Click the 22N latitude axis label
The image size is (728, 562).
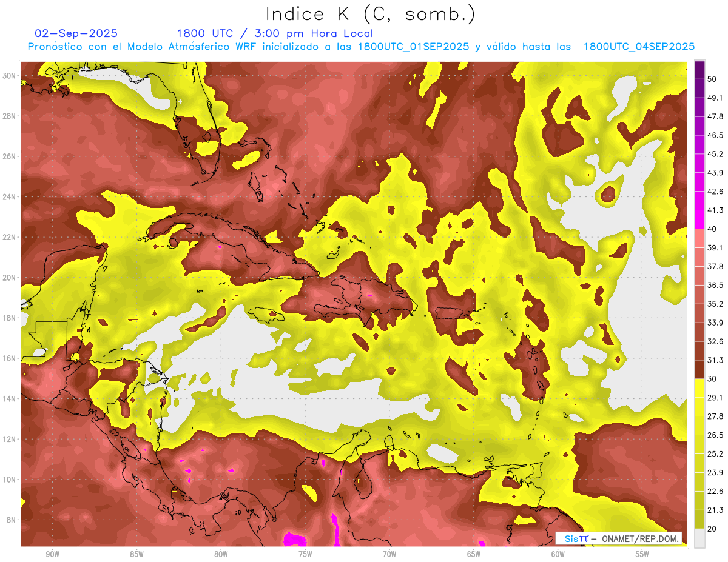tap(9, 237)
